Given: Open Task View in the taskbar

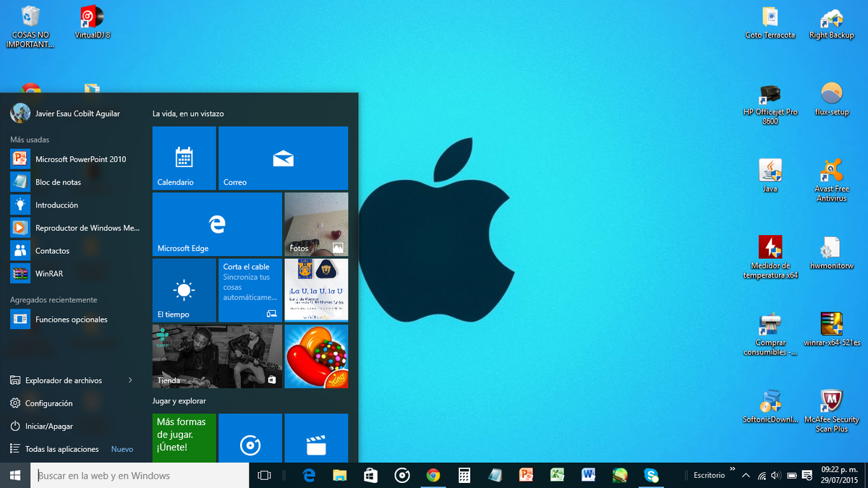Looking at the screenshot, I should click(x=264, y=475).
